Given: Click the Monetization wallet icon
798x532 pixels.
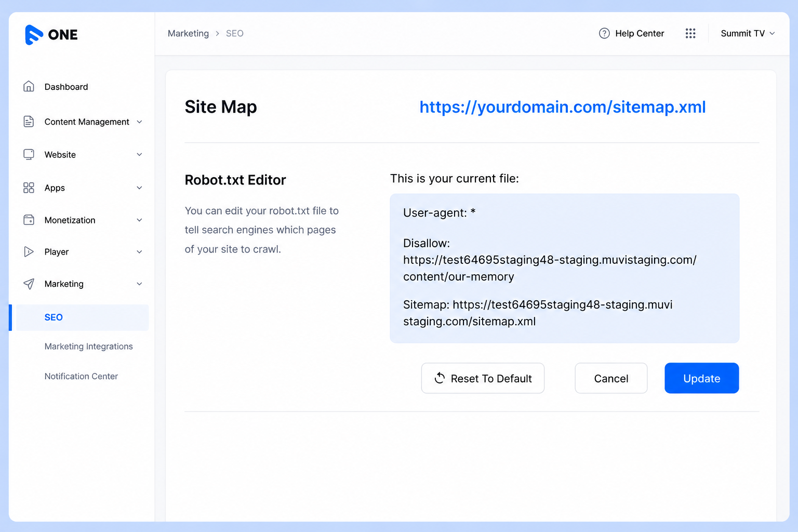Looking at the screenshot, I should (29, 220).
